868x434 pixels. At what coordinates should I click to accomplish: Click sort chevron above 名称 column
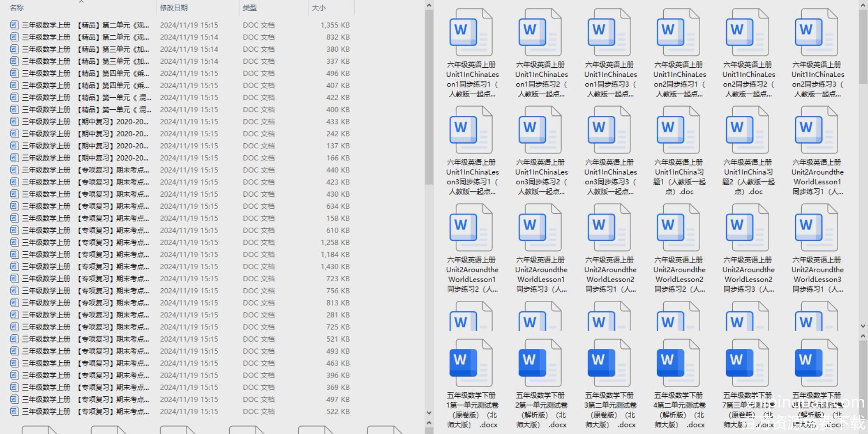[x=81, y=2]
